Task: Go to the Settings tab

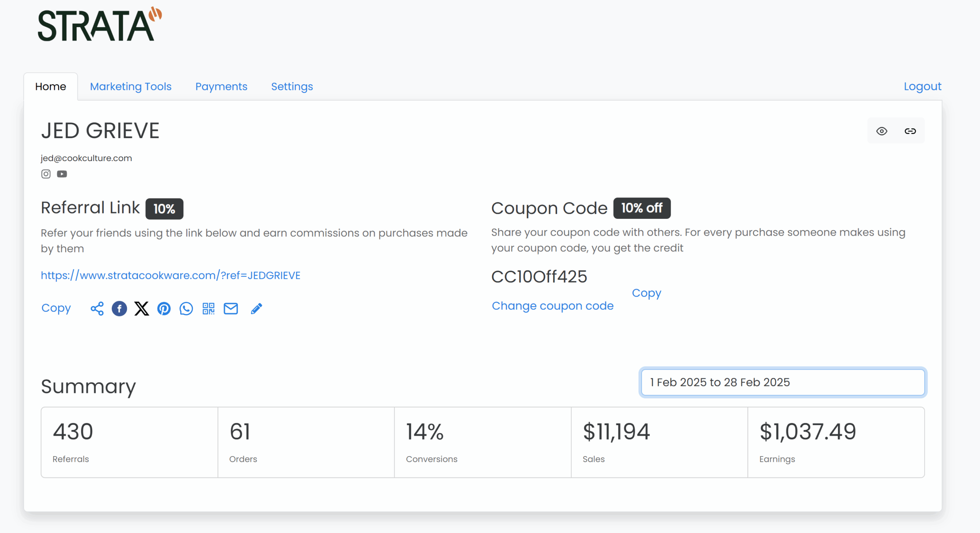Action: 292,86
